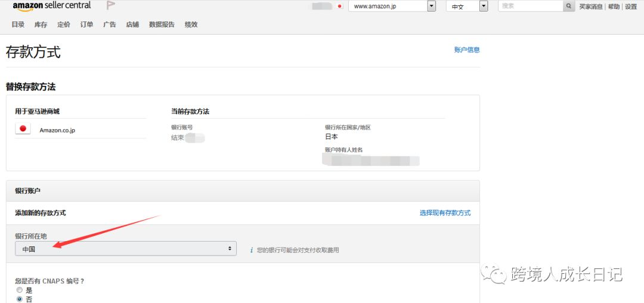Click the 替换存款方法 heading
Screen dimensions: 644x303
31,86
